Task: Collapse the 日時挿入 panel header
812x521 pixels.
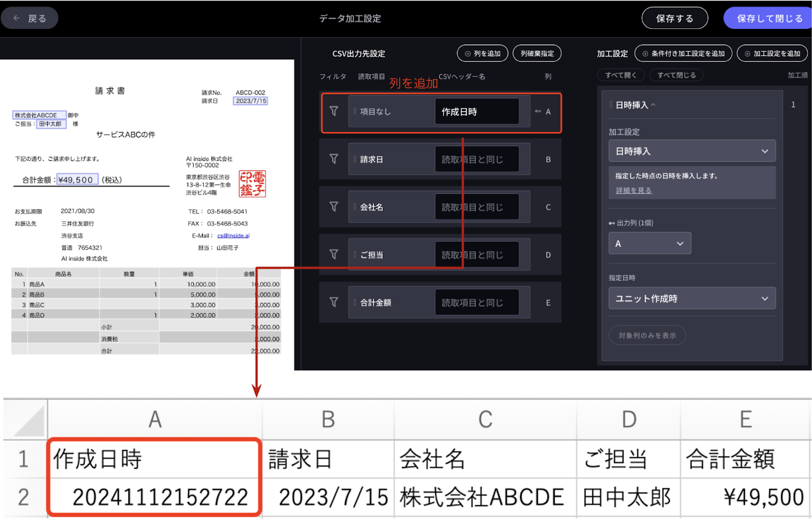Action: pos(653,105)
